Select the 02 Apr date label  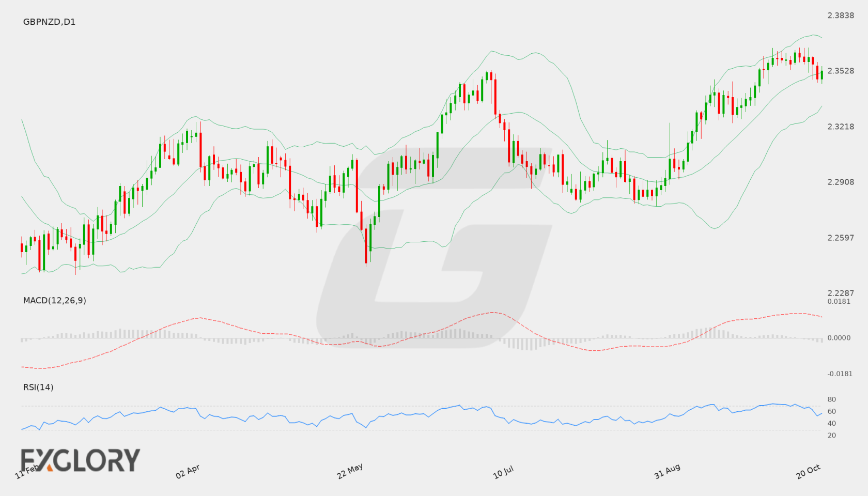pyautogui.click(x=188, y=471)
